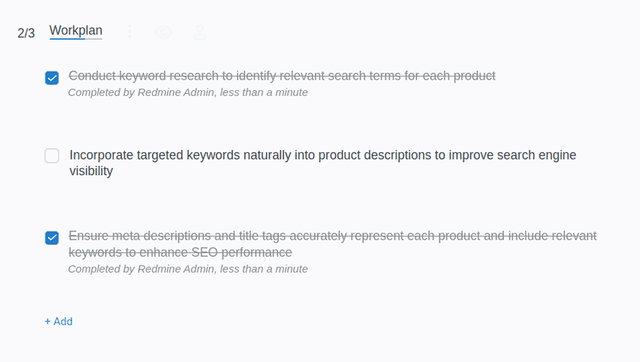Select the struck-through 'Conduct keyword research' text
Viewport: 640px width, 362px height.
pos(282,76)
